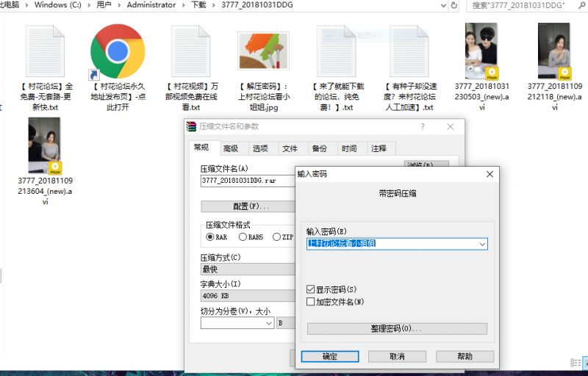Enable the 加密文件名 checkbox
This screenshot has width=588, height=376.
point(310,302)
